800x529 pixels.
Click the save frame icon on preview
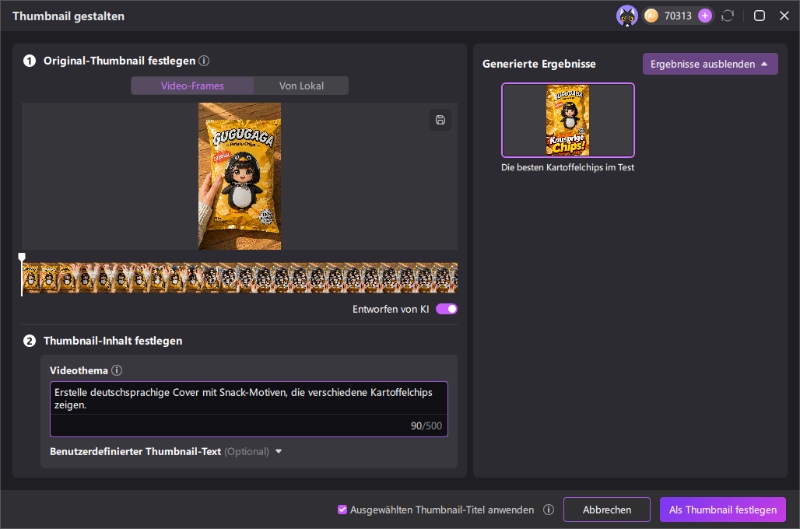440,120
